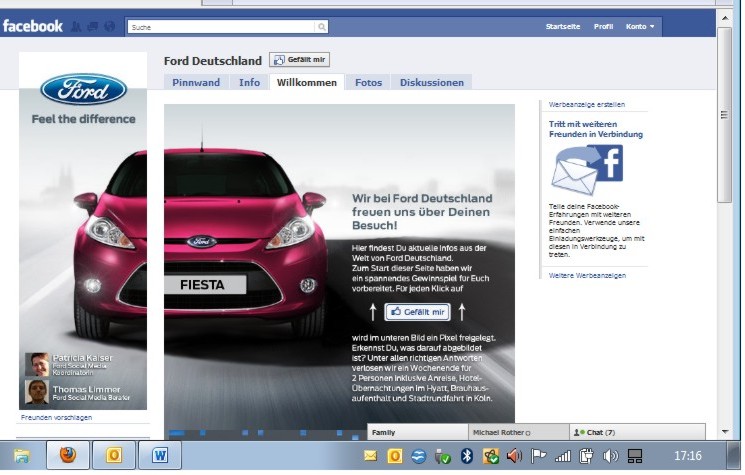Click the safely remove hardware tray icon

coord(442,456)
